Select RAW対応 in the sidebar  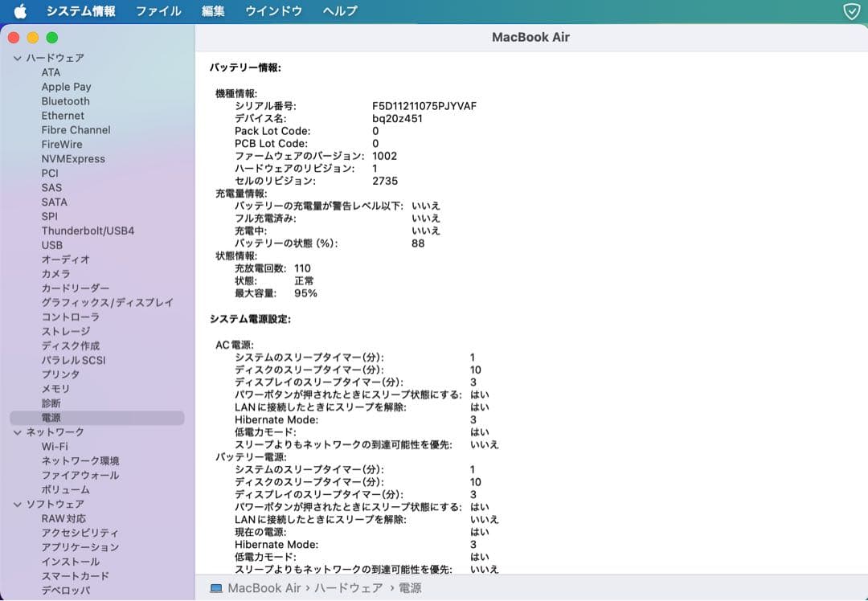63,518
